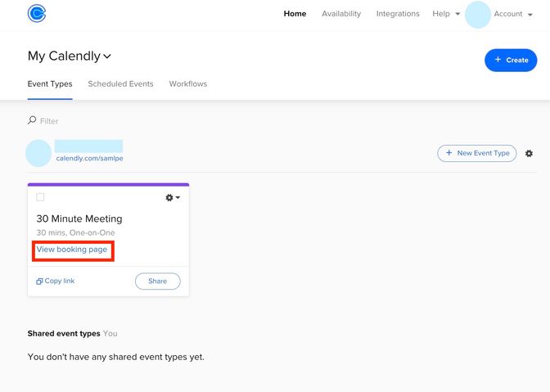
Task: Click the blue Create button
Action: pos(511,60)
